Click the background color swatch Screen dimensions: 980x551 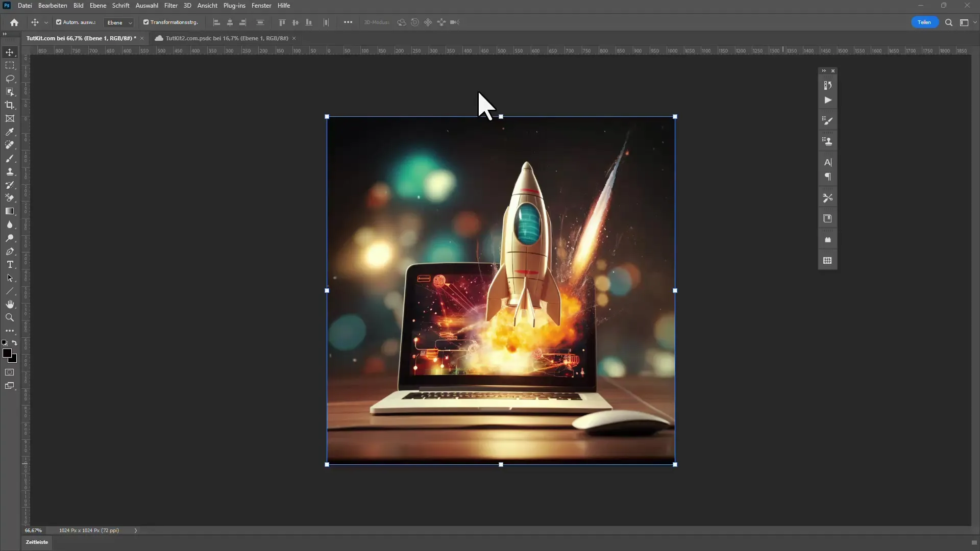pyautogui.click(x=14, y=360)
